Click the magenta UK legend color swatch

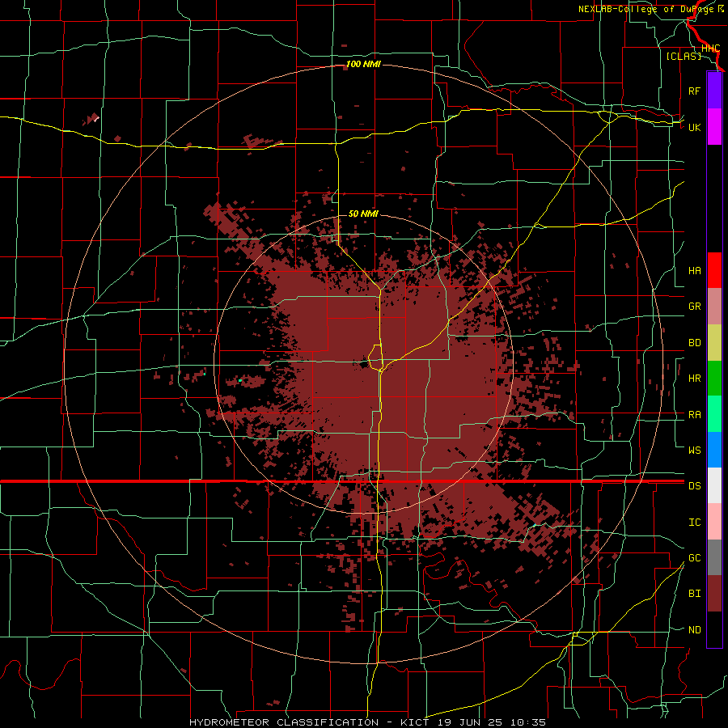714,127
